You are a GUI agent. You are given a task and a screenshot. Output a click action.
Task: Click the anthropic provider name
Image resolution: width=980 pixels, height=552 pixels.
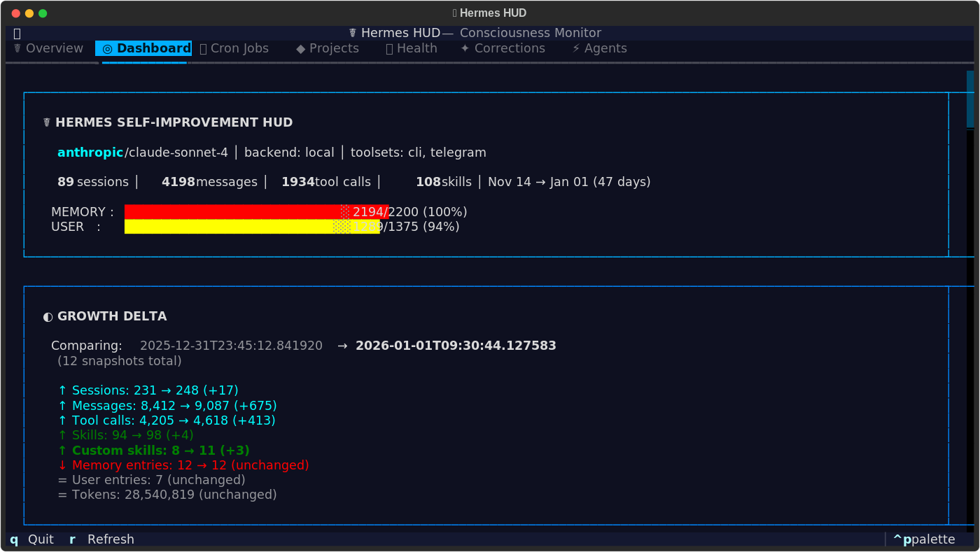[90, 153]
